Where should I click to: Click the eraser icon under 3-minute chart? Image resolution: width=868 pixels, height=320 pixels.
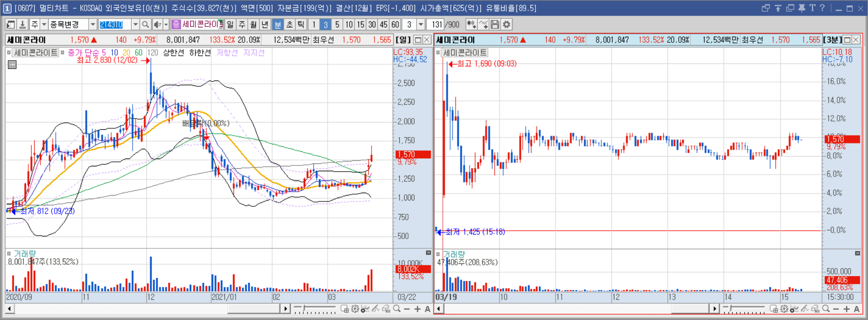(x=815, y=309)
